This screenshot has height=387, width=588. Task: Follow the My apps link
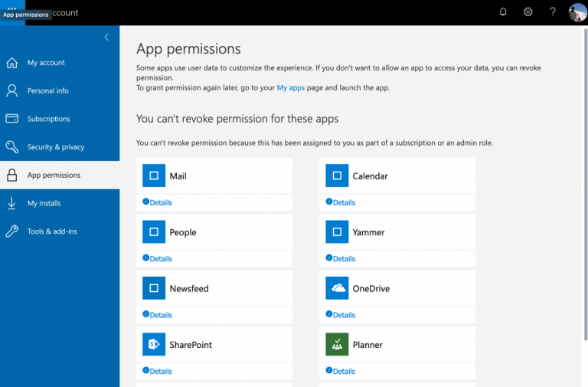click(291, 88)
